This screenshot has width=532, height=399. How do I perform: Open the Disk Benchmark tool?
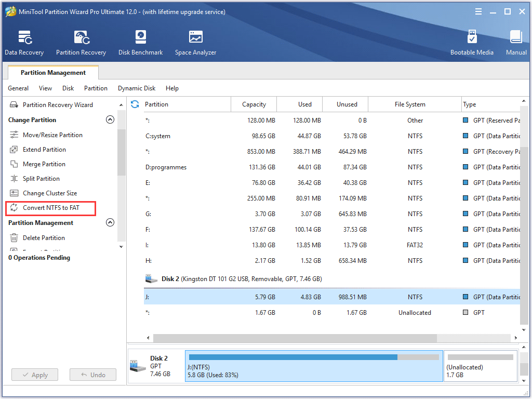[x=140, y=43]
